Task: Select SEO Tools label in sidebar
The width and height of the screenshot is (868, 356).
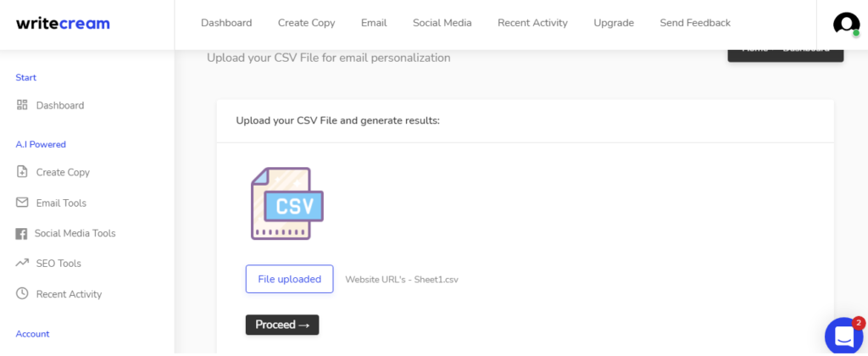Action: [x=58, y=264]
